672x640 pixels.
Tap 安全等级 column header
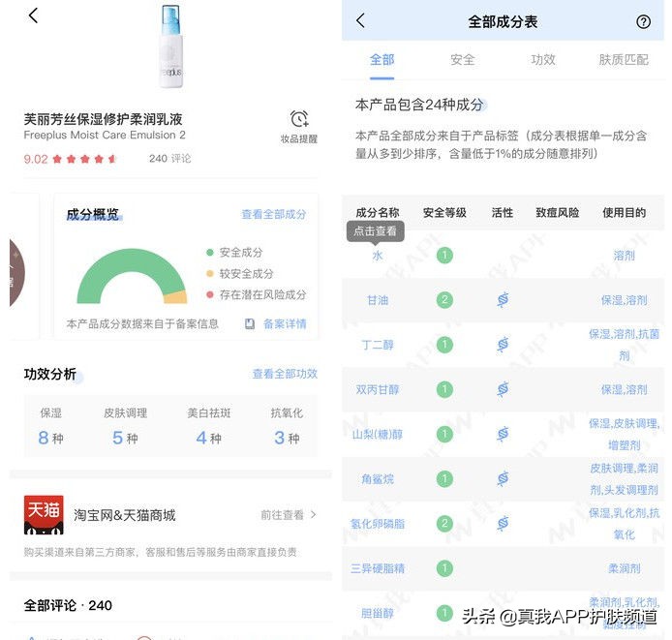444,212
